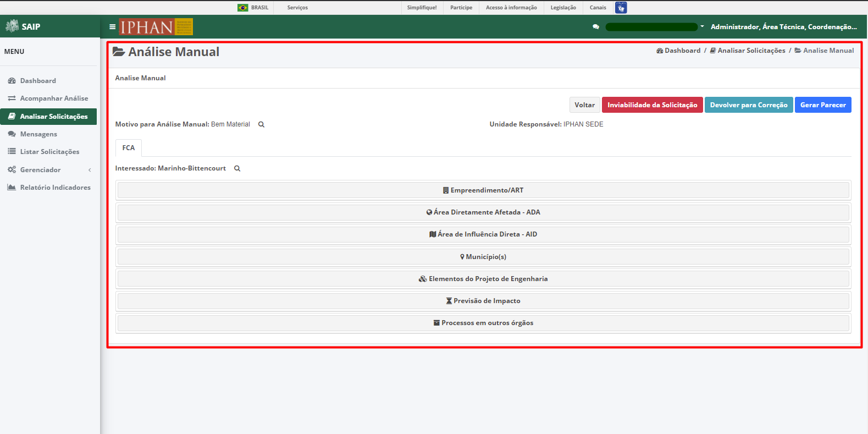
Task: Open the Serviços top bar link
Action: click(297, 8)
